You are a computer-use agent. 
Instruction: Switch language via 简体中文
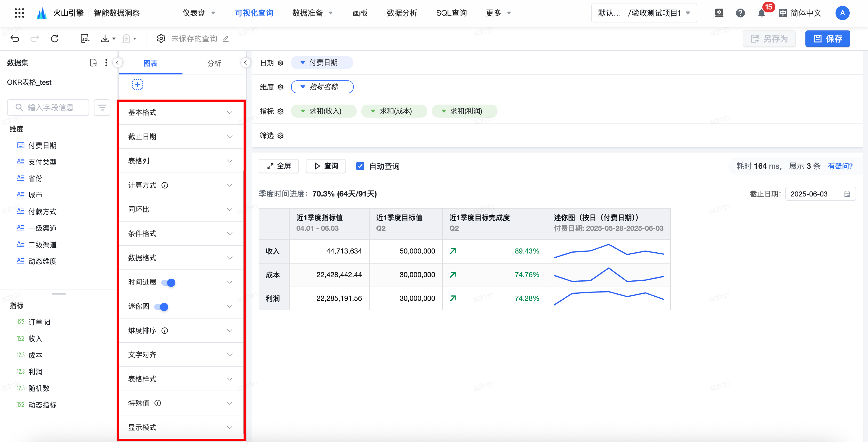click(x=800, y=13)
